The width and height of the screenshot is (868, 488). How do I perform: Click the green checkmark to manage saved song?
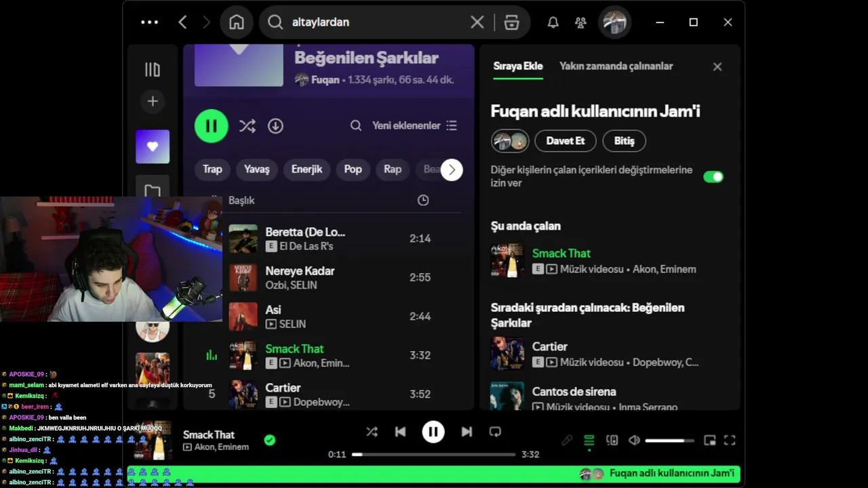coord(270,441)
